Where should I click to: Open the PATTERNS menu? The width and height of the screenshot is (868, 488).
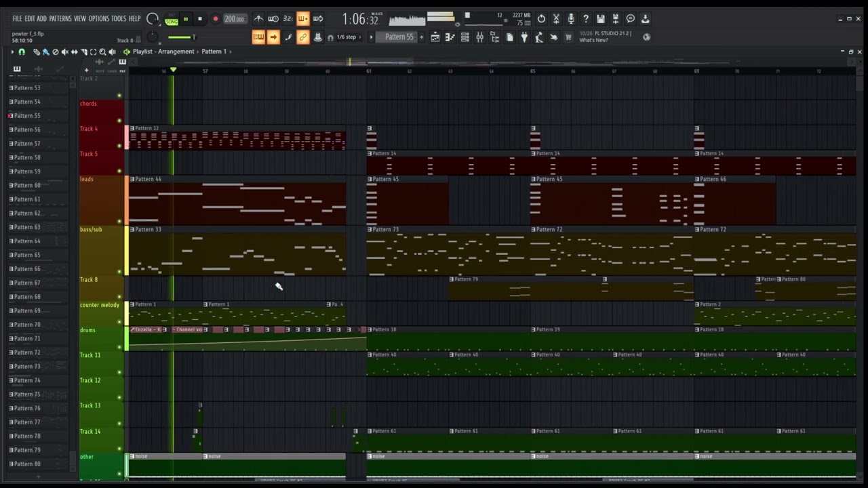click(60, 19)
